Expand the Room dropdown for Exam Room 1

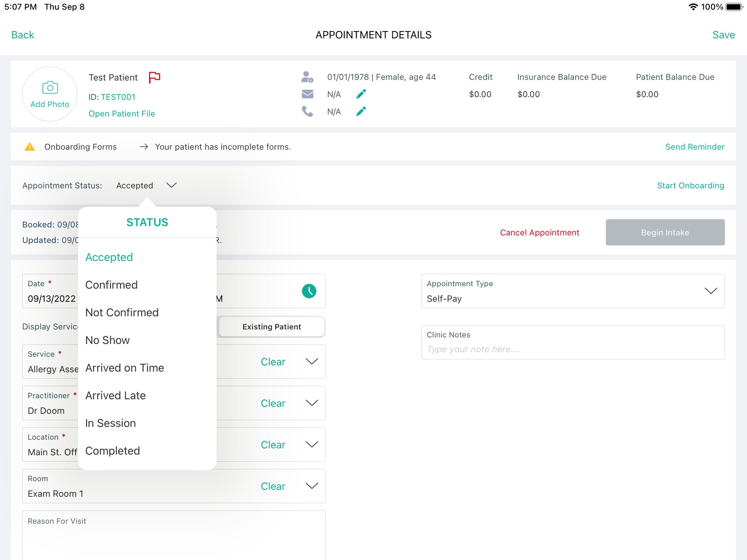pyautogui.click(x=312, y=486)
